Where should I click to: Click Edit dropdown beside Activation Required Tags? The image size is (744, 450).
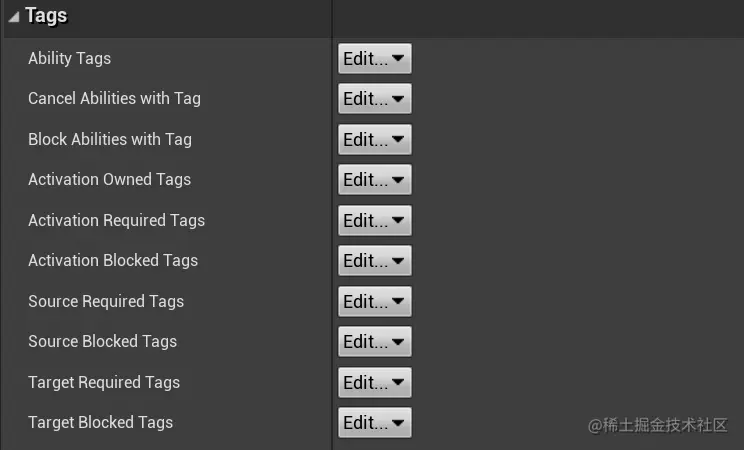[374, 221]
